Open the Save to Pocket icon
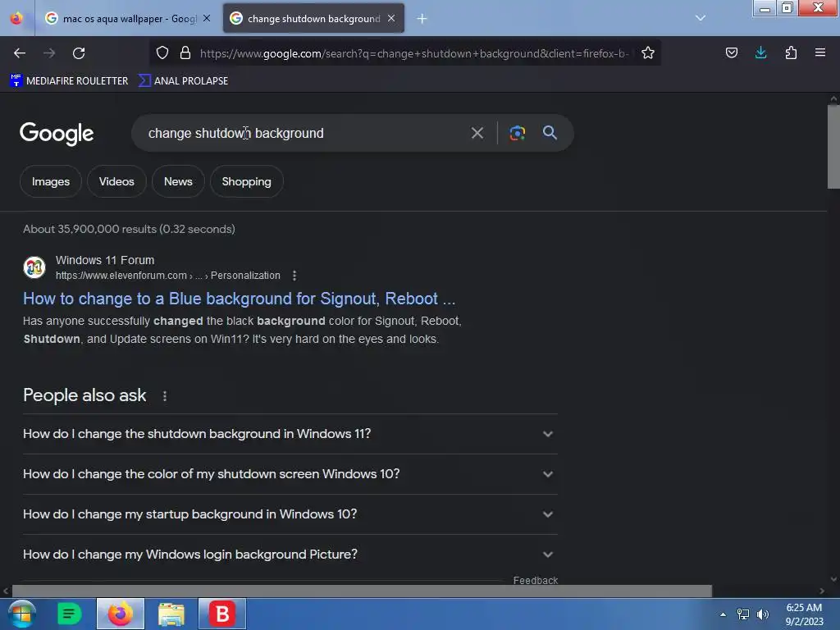 tap(731, 52)
